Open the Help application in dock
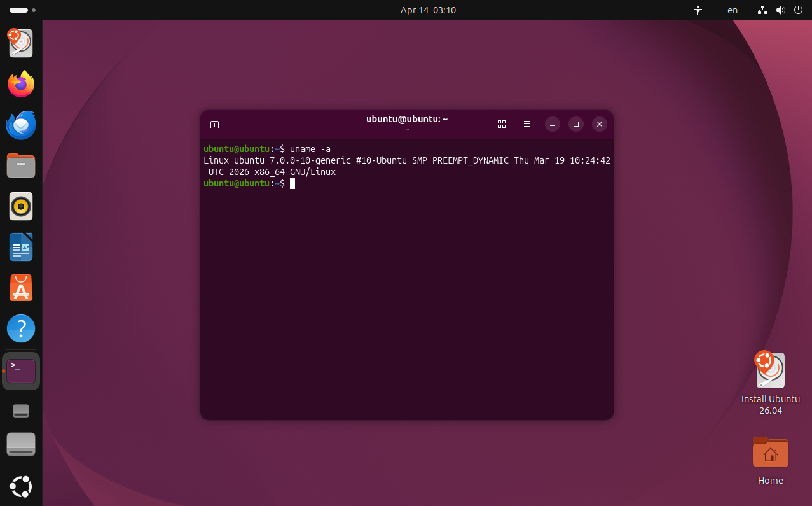Viewport: 812px width, 506px height. [21, 329]
